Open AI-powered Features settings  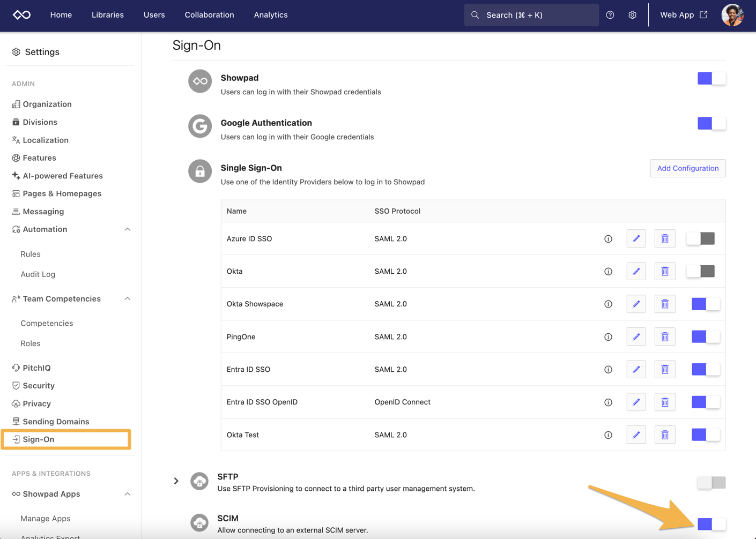click(x=57, y=176)
